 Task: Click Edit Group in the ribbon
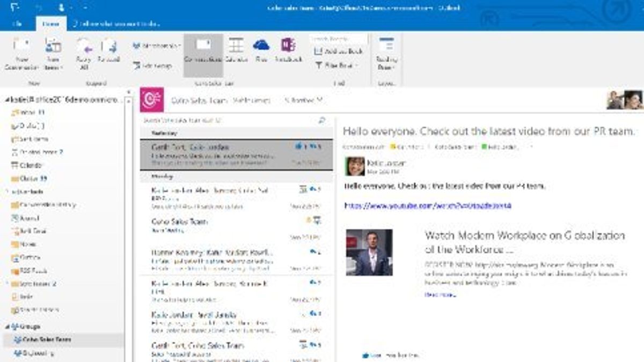click(152, 65)
